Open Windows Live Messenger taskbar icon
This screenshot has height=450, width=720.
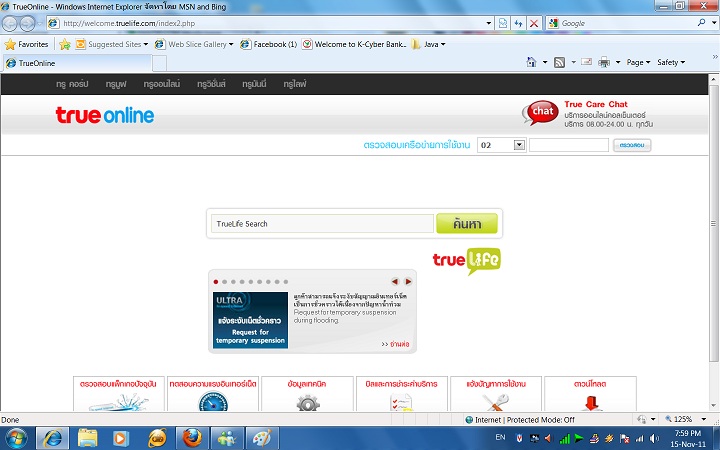click(227, 438)
